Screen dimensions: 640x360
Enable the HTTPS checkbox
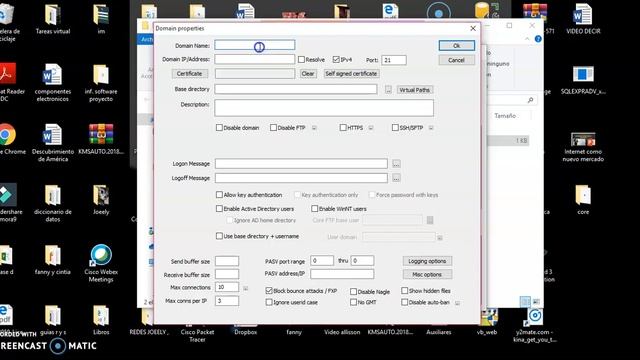343,128
